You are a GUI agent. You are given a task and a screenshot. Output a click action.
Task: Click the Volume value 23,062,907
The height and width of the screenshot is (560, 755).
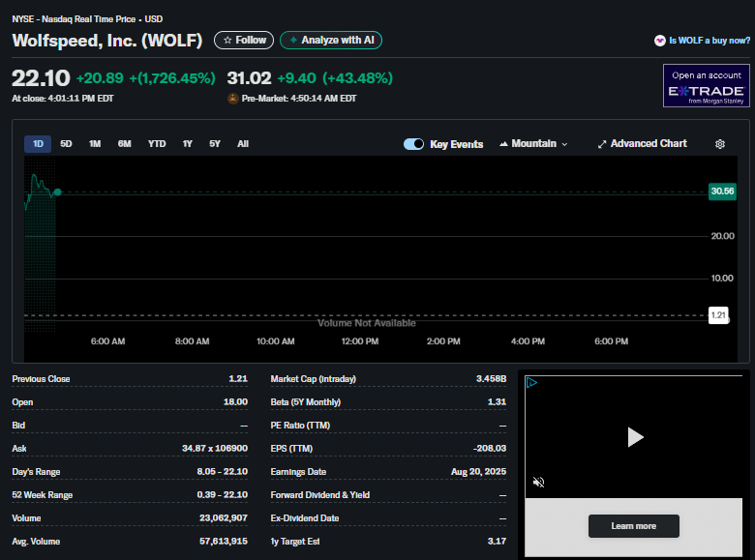click(224, 518)
